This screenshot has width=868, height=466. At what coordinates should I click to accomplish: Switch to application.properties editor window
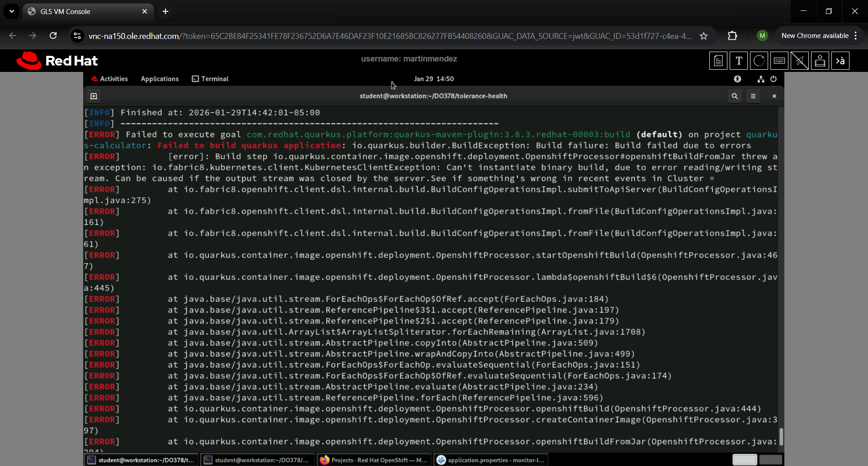tap(491, 460)
